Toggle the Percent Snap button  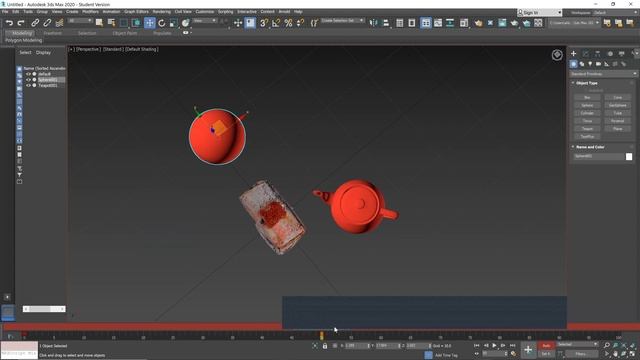[288, 23]
